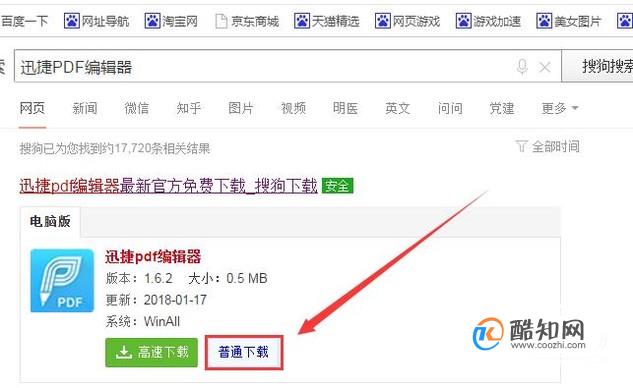Select the 网页 search tab

32,108
